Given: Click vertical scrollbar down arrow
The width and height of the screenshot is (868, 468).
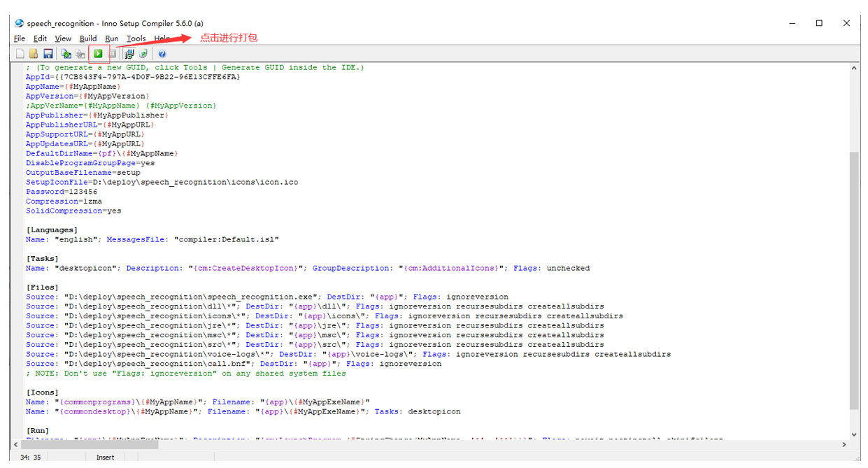Looking at the screenshot, I should tap(855, 434).
